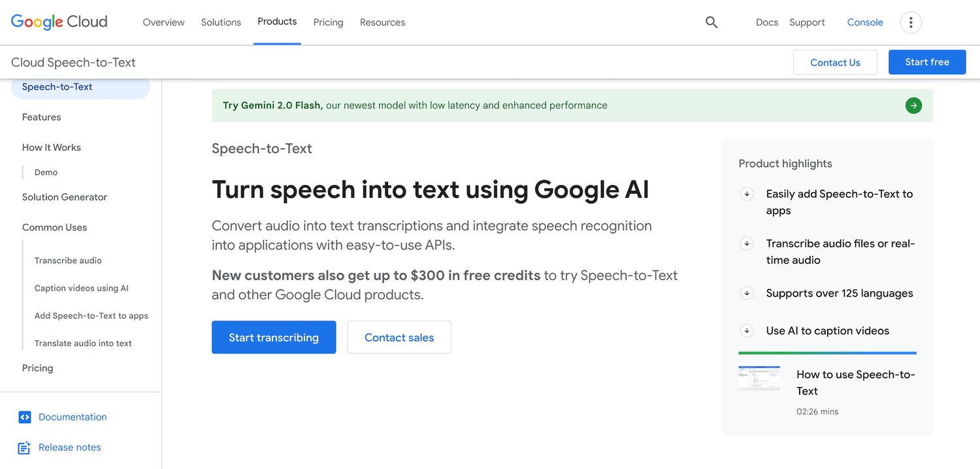Open Caption videos using AI sidebar link
The height and width of the screenshot is (469, 980).
82,288
